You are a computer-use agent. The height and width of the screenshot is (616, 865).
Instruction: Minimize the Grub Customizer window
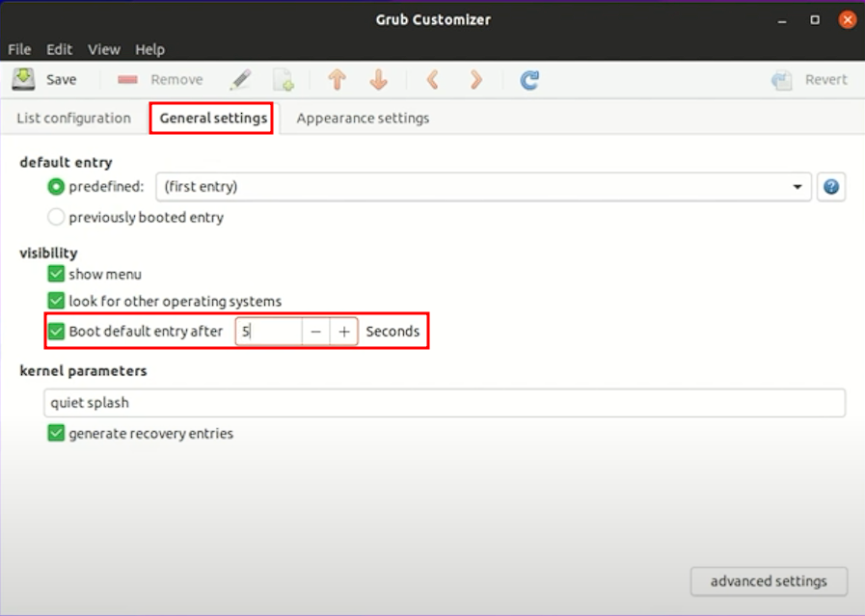click(x=782, y=20)
